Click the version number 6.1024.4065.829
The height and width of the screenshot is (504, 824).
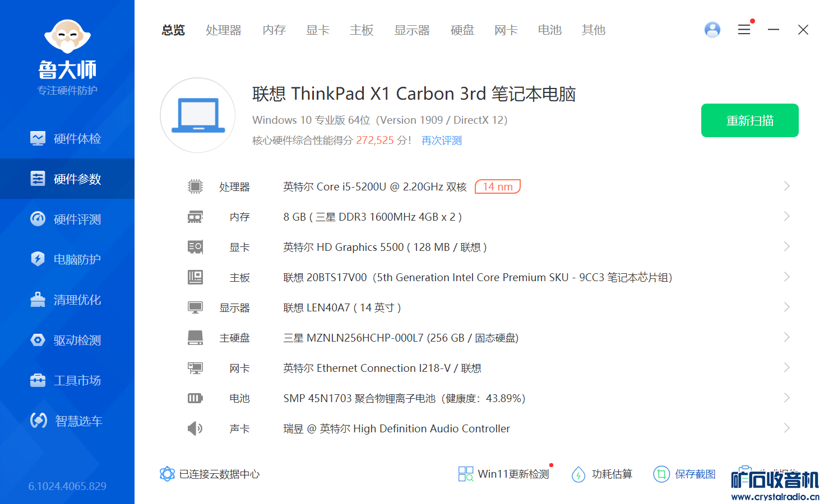click(x=67, y=486)
